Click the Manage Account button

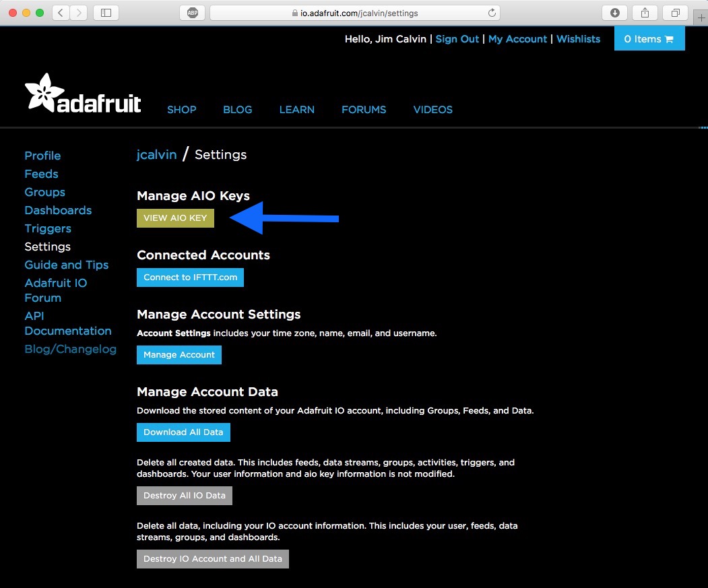click(x=179, y=355)
